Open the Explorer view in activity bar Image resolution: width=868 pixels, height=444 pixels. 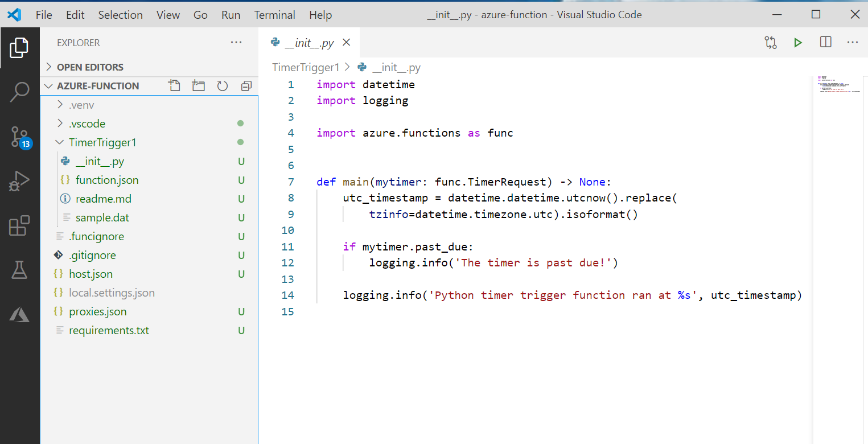click(x=19, y=48)
